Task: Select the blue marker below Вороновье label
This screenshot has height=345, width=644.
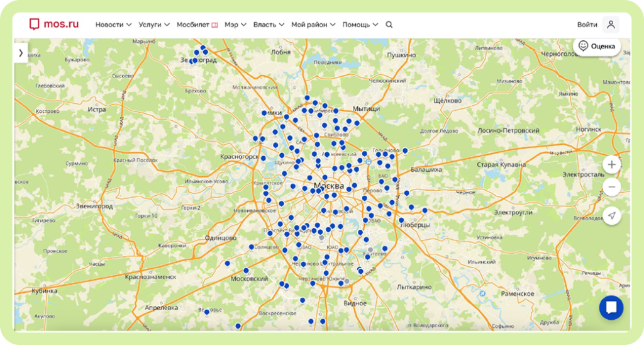Action: tap(206, 312)
